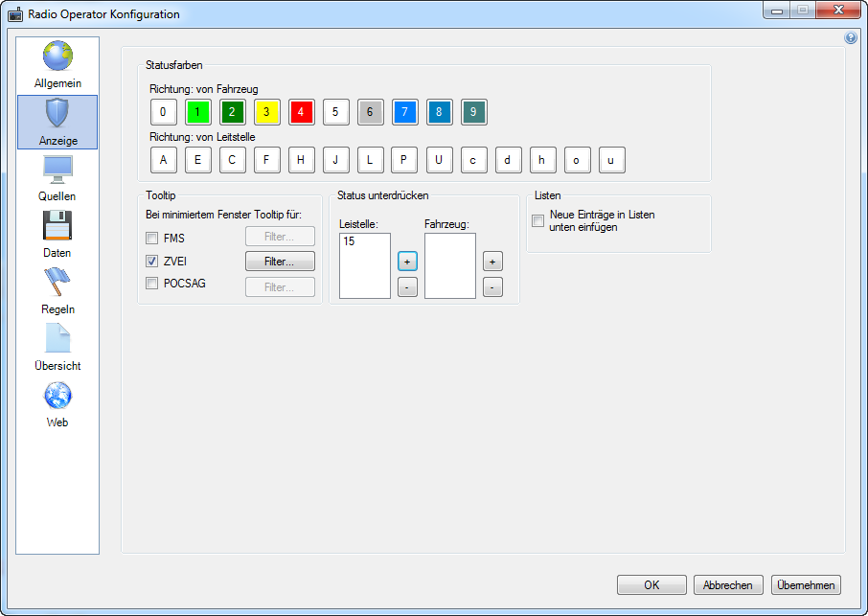868x616 pixels.
Task: Click inside the empty Fahrzeug list box
Action: 450,265
